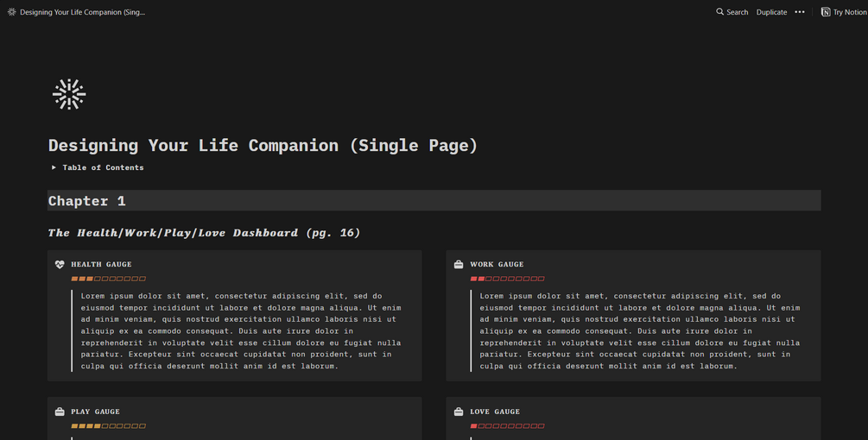The image size is (868, 440).
Task: Click the briefcase icon beside Work Gauge
Action: (x=459, y=265)
